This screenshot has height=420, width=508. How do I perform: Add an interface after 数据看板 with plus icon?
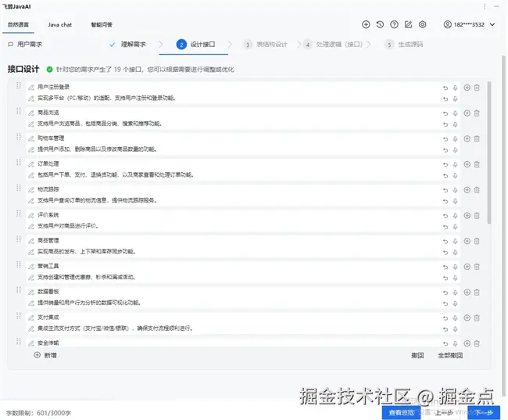[x=467, y=293]
